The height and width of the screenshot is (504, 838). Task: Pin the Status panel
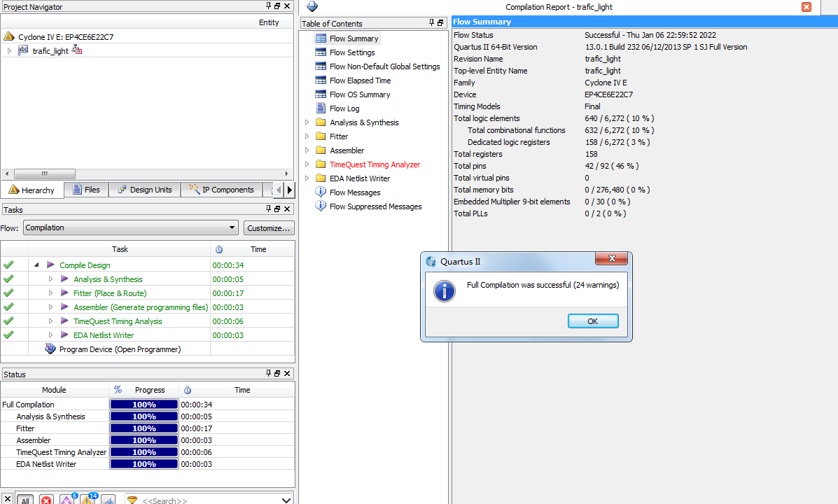(268, 373)
